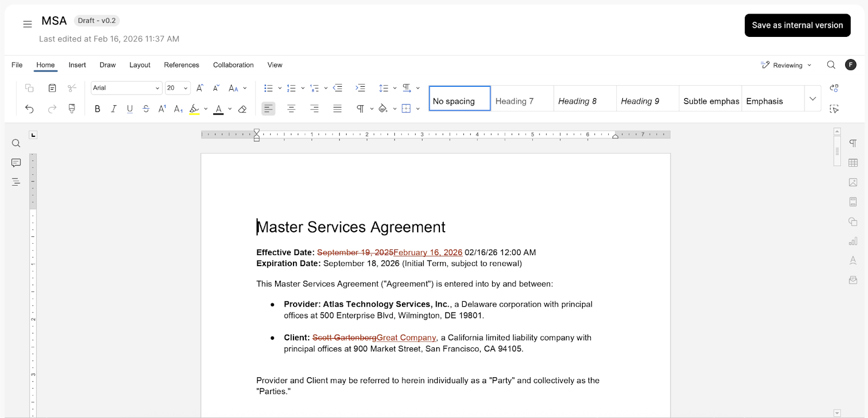868x418 pixels.
Task: Open the Paragraph line spacing dropdown arrow
Action: click(x=394, y=88)
